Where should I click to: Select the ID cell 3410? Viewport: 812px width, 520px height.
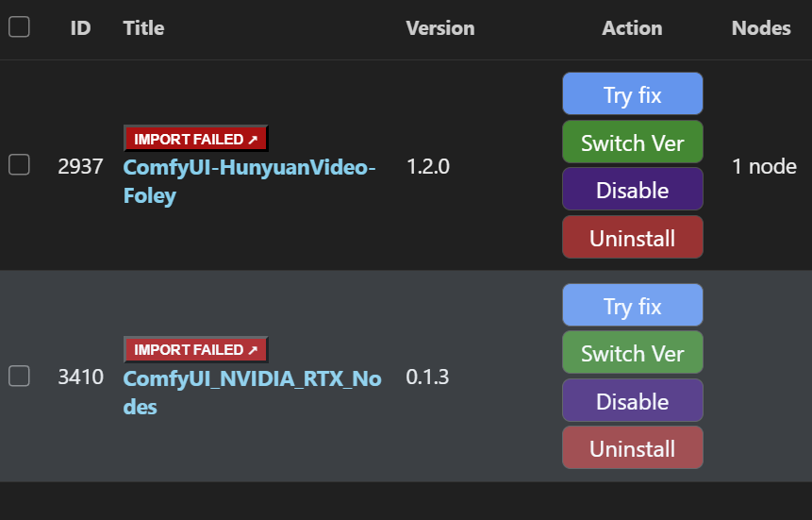[80, 377]
